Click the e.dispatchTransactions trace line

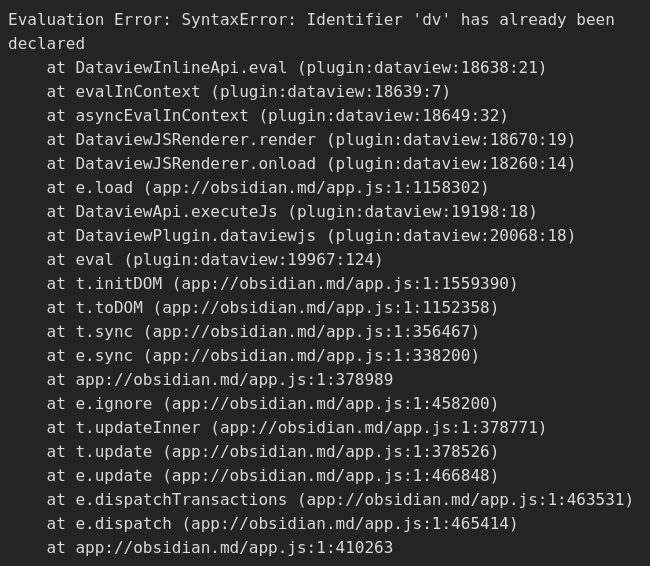pos(340,500)
